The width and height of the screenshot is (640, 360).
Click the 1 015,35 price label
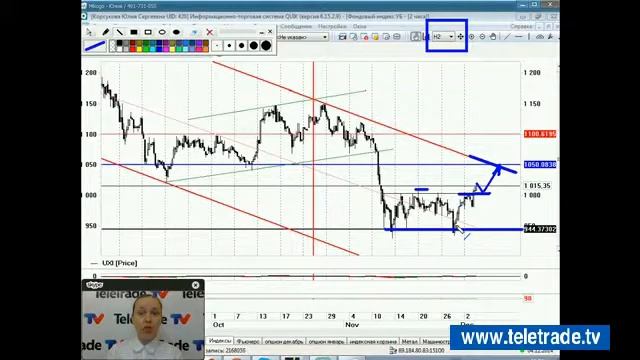[537, 186]
